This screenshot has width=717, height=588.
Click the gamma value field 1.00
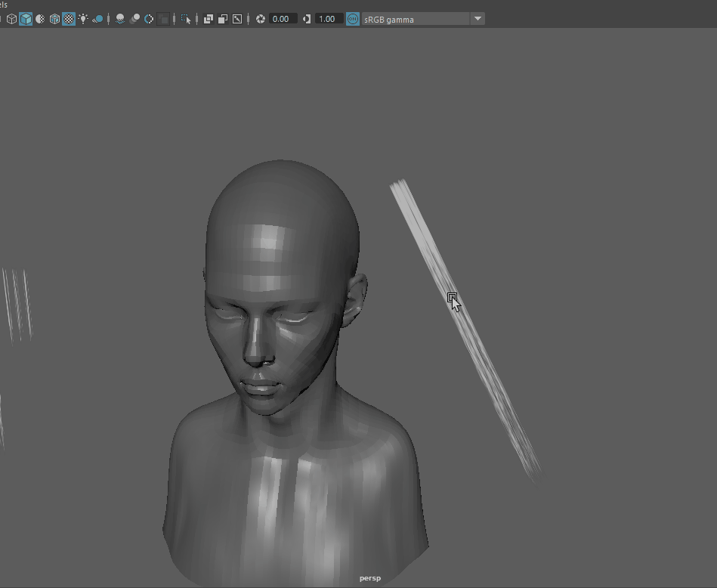(328, 19)
